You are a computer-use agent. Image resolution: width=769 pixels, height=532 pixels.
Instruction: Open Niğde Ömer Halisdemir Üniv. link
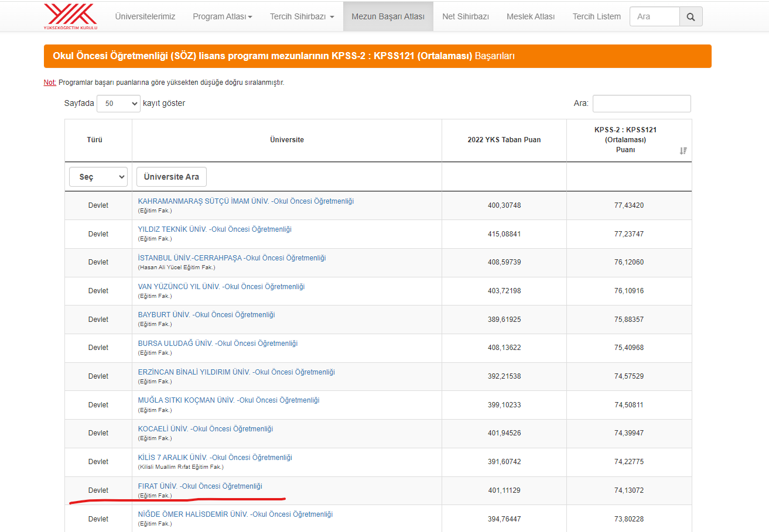click(x=235, y=514)
